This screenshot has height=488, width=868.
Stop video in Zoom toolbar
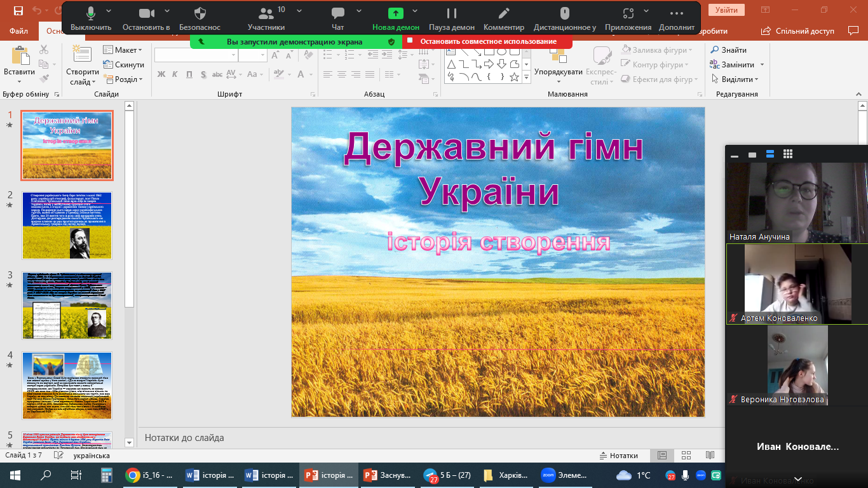tap(146, 18)
